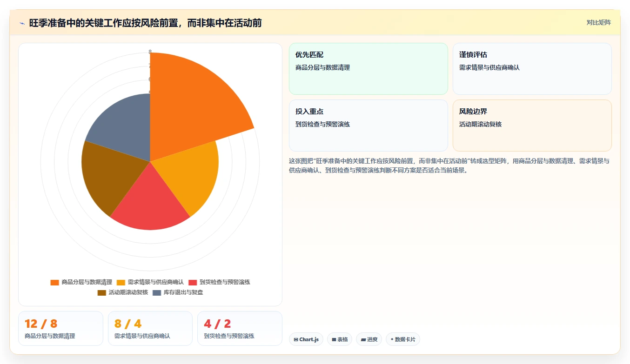The image size is (630, 364).
Task: Click the 数据卡片 tag
Action: (403, 339)
